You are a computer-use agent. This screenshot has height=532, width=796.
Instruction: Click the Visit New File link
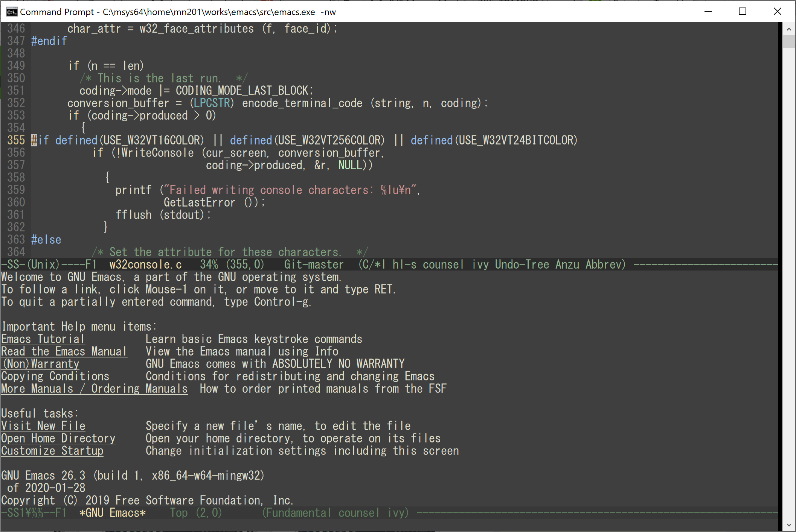click(43, 426)
